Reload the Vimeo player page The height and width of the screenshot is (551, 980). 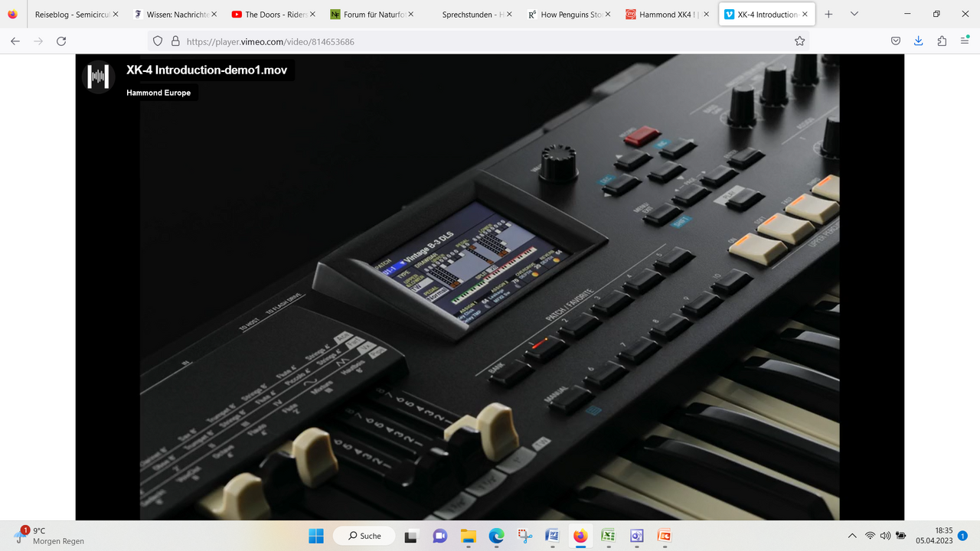pos(61,41)
